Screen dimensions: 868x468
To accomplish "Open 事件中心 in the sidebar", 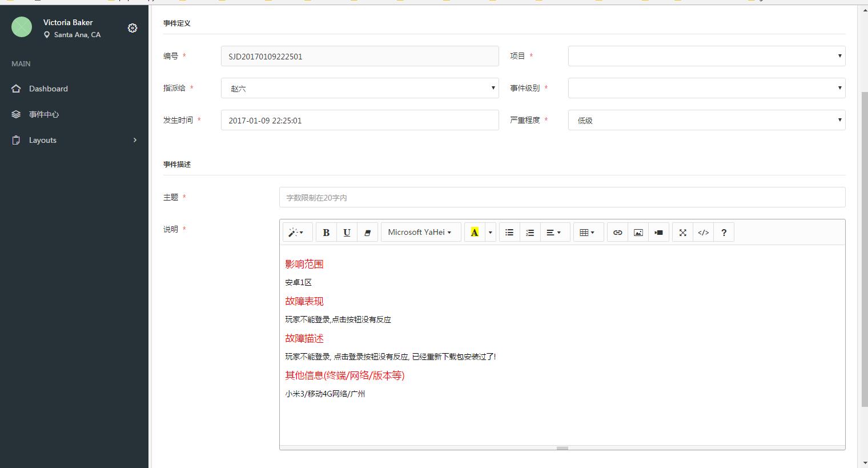I will click(x=74, y=114).
